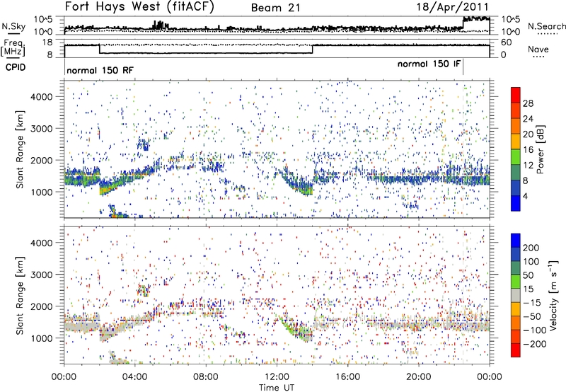Click the '12:00' time tick label
The image size is (566, 392).
point(277,377)
